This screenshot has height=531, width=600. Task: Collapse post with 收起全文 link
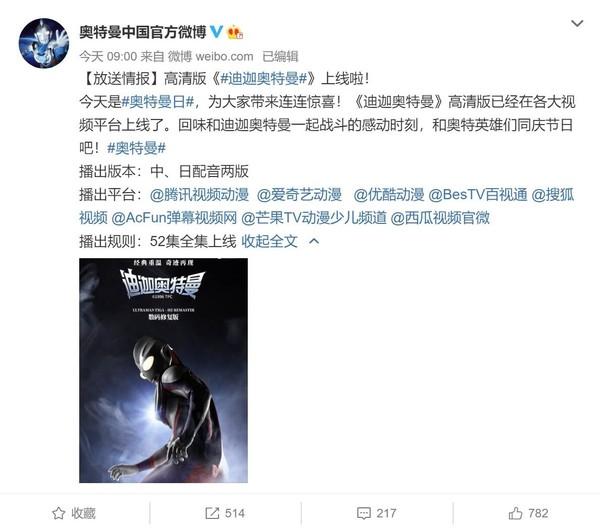[269, 241]
